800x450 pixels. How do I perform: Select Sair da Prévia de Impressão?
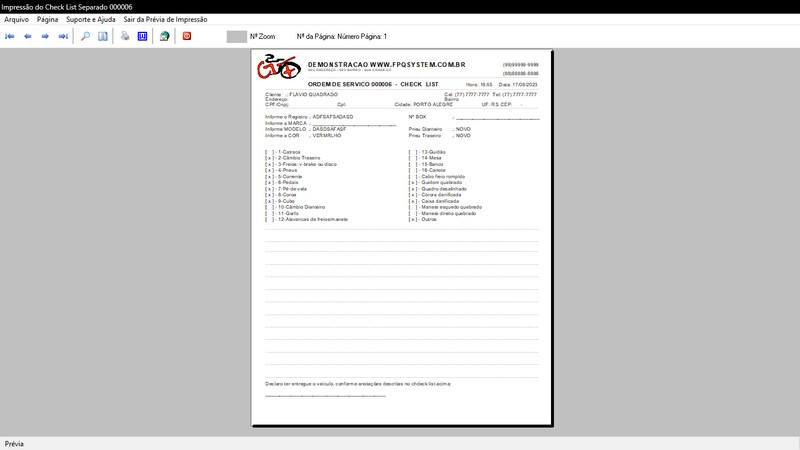[165, 19]
